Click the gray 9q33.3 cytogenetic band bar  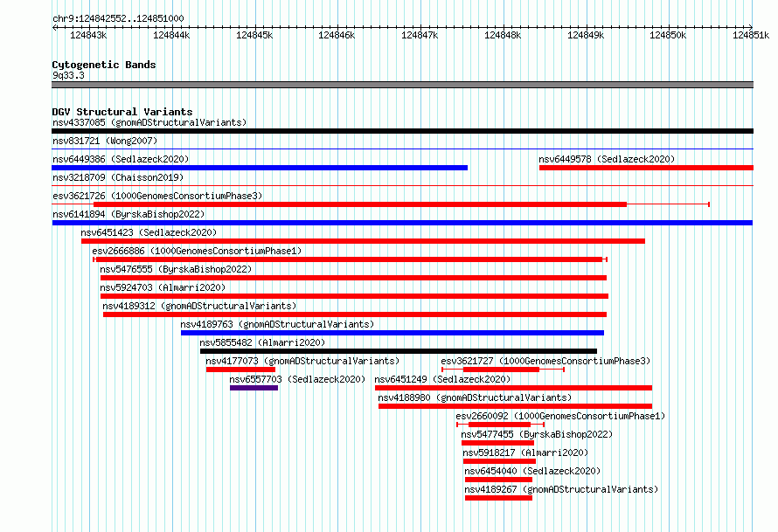point(402,85)
